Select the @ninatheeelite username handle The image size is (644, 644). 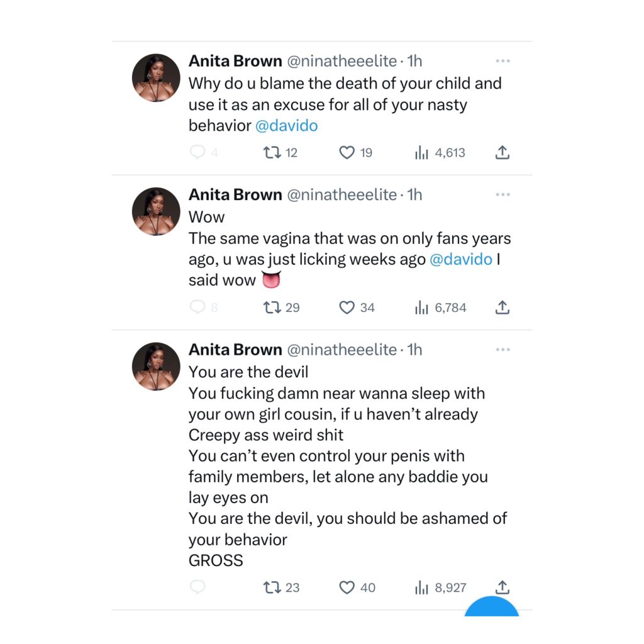click(340, 60)
